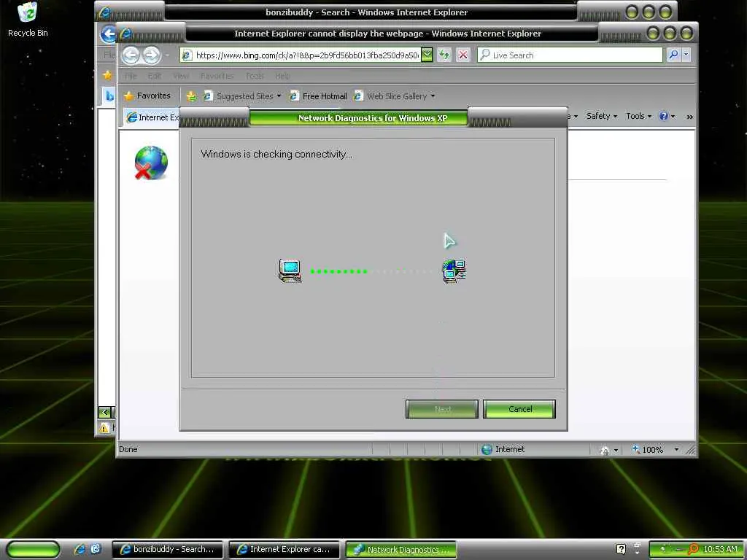
Task: Click Cancel in Network Diagnostics dialog
Action: coord(519,409)
